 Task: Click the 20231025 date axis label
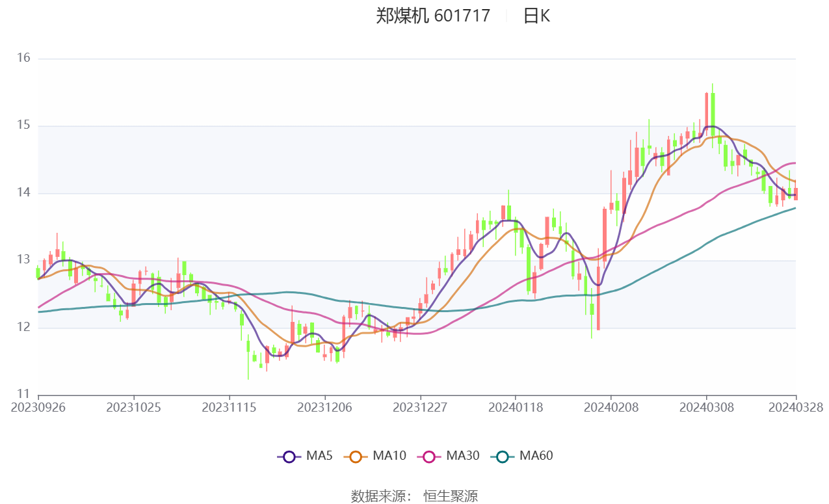pos(133,407)
